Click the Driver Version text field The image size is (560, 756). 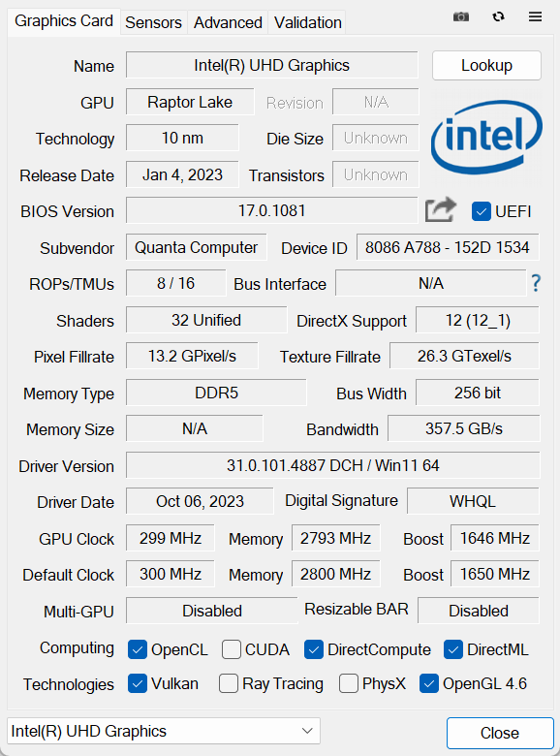tap(333, 465)
